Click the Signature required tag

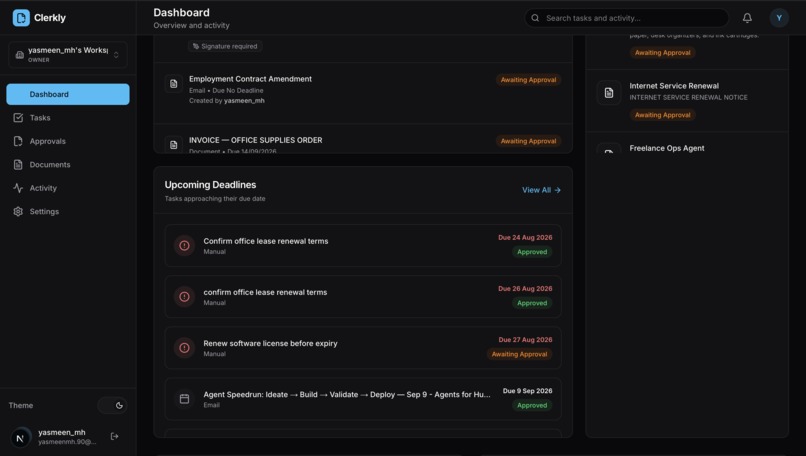pos(225,46)
